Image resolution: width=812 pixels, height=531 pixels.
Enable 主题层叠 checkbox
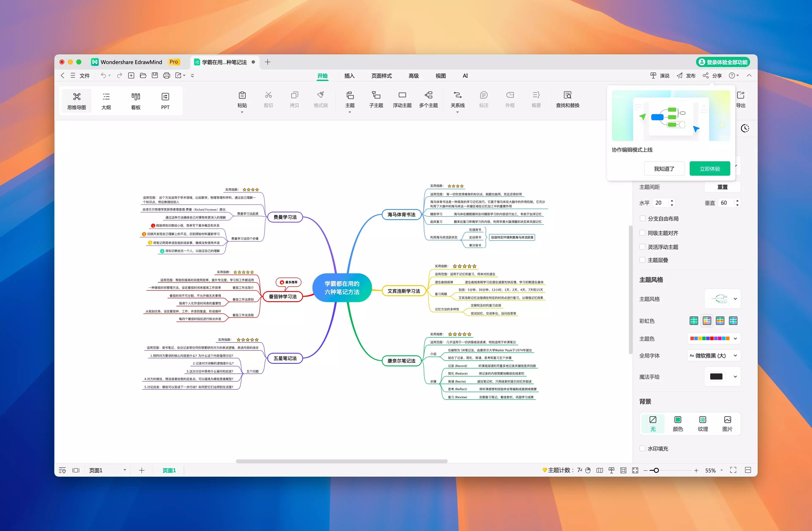tap(642, 260)
